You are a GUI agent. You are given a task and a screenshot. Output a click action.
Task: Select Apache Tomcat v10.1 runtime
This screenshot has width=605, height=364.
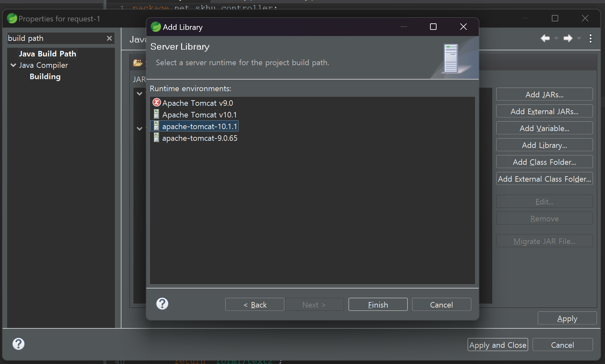point(199,115)
